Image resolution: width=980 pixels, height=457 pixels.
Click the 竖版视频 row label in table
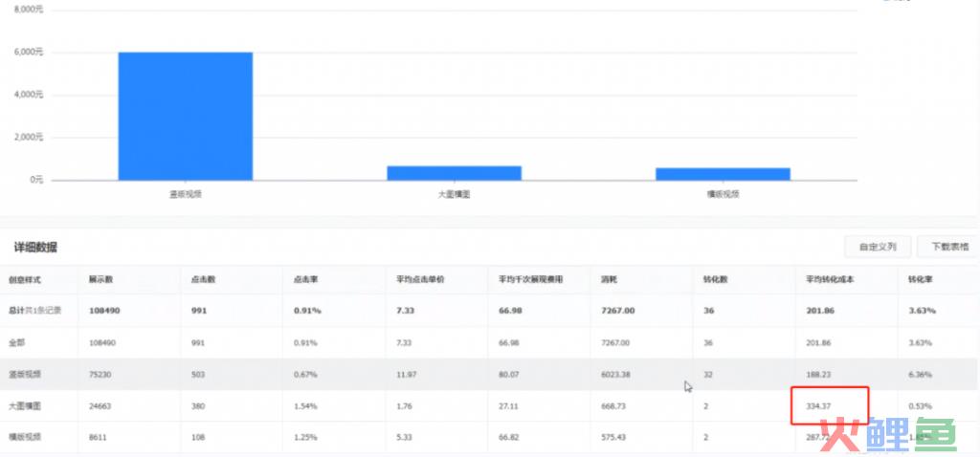coord(24,375)
